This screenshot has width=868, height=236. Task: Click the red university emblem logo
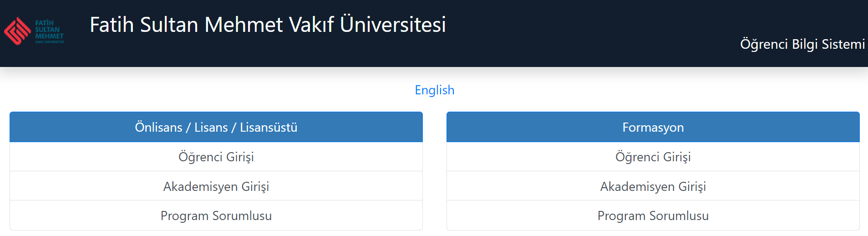click(x=17, y=31)
